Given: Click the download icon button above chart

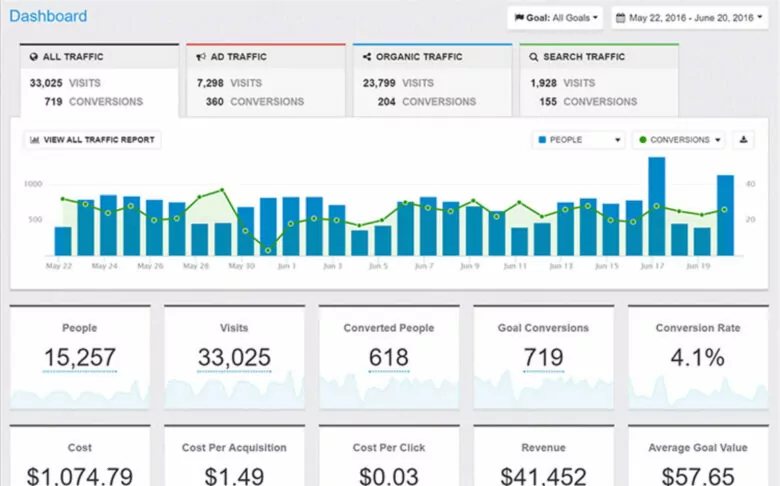Looking at the screenshot, I should click(743, 140).
